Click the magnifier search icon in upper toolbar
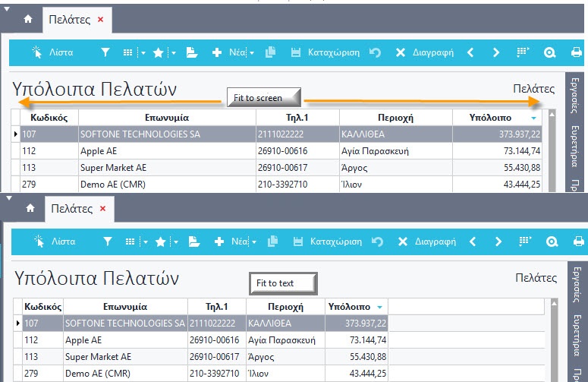 click(550, 52)
